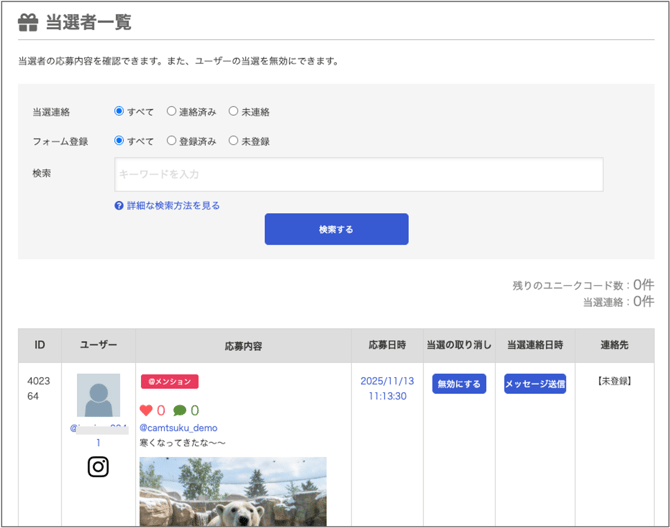Click the 連絡先 column header
The width and height of the screenshot is (670, 528).
(x=615, y=345)
